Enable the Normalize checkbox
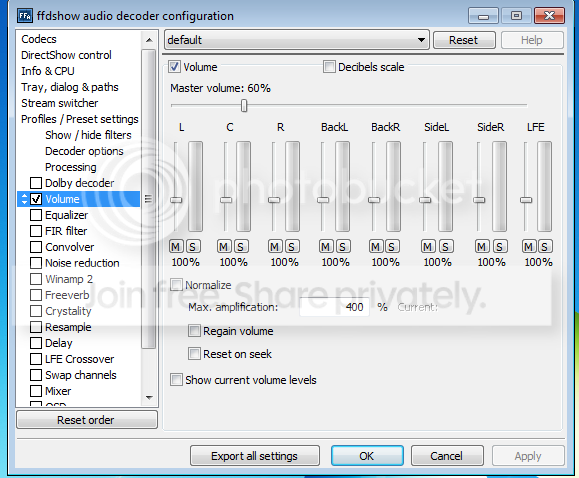 (176, 285)
